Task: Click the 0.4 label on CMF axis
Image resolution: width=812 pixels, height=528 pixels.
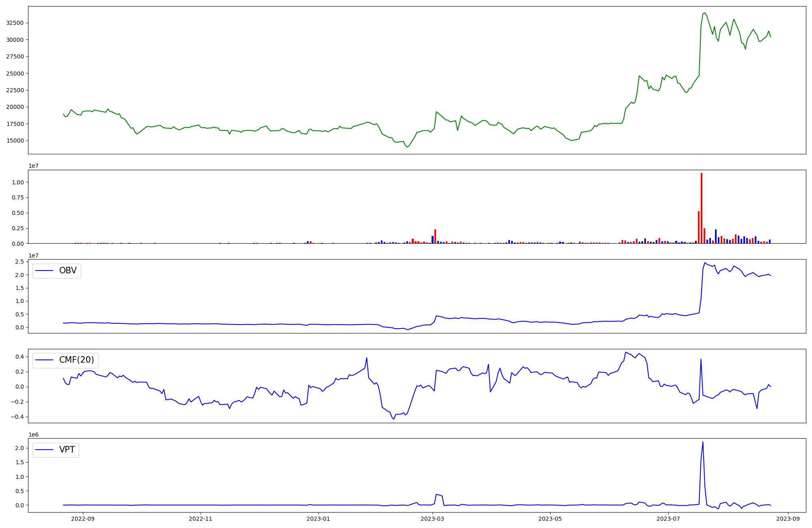Action: (x=19, y=357)
